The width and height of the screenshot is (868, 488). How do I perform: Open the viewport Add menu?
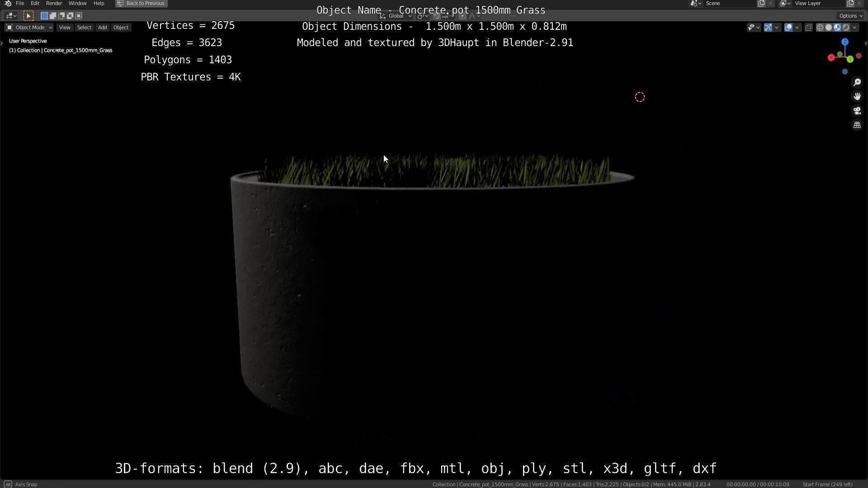(103, 28)
